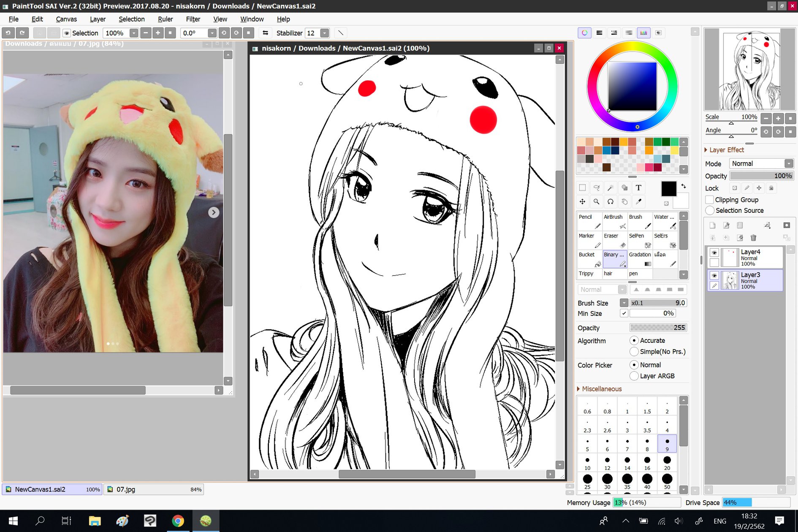This screenshot has height=532, width=798.
Task: Toggle Layer3 visibility eye
Action: [714, 275]
